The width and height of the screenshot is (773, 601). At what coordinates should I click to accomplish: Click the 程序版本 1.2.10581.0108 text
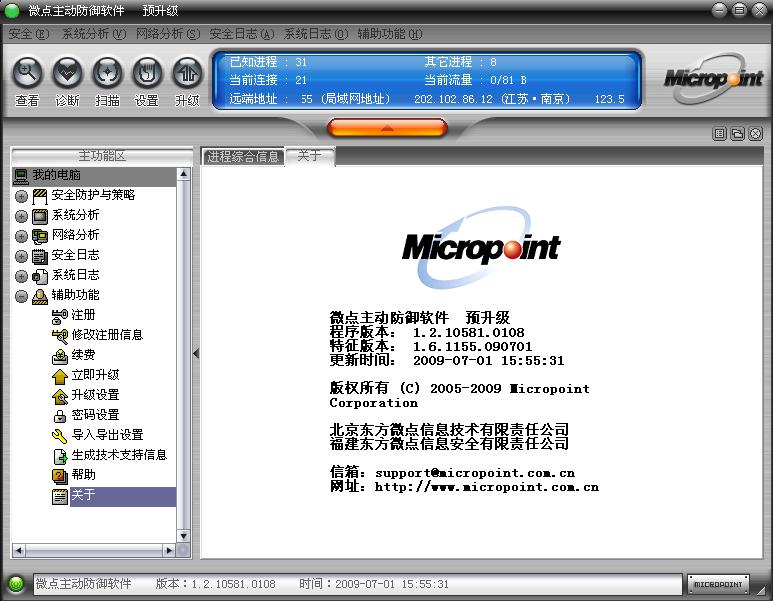[x=427, y=332]
